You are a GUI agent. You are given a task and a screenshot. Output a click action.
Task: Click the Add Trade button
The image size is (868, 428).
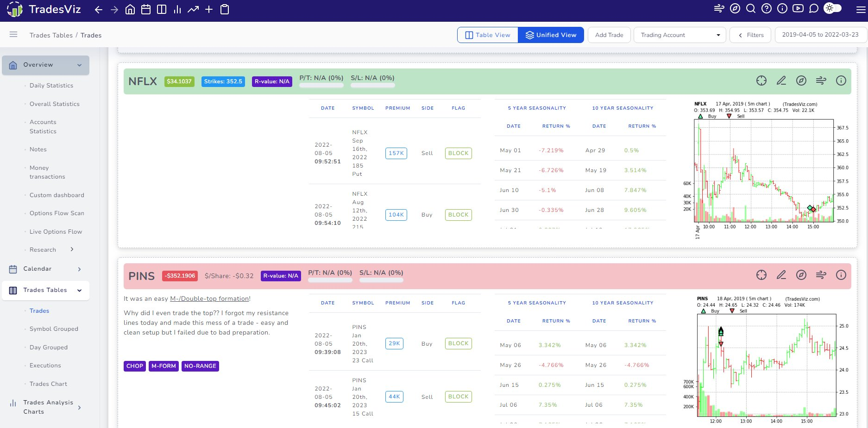(609, 35)
